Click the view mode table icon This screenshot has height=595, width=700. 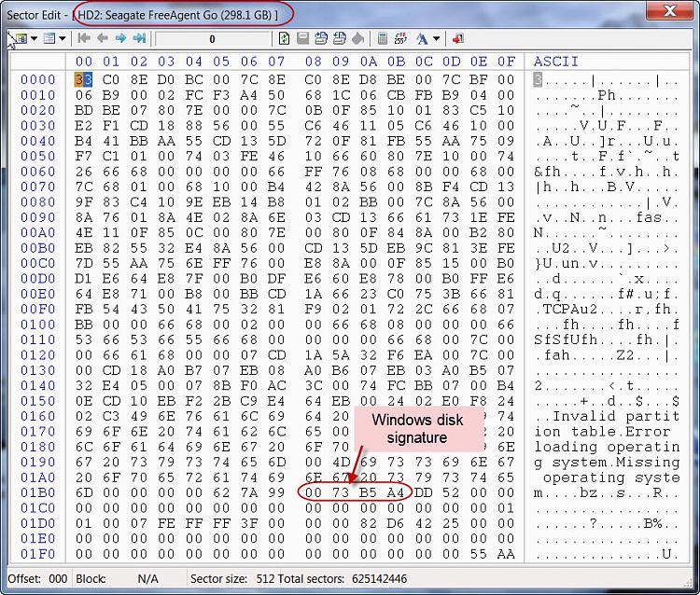click(x=49, y=39)
